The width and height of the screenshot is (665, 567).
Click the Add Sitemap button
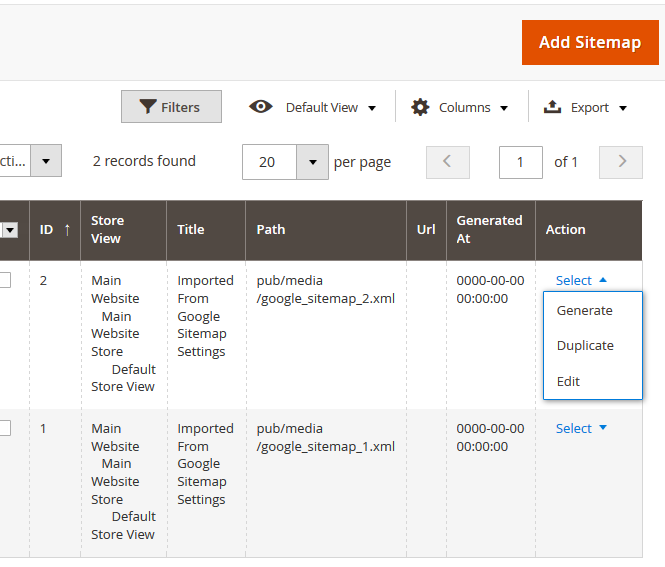[x=589, y=42]
